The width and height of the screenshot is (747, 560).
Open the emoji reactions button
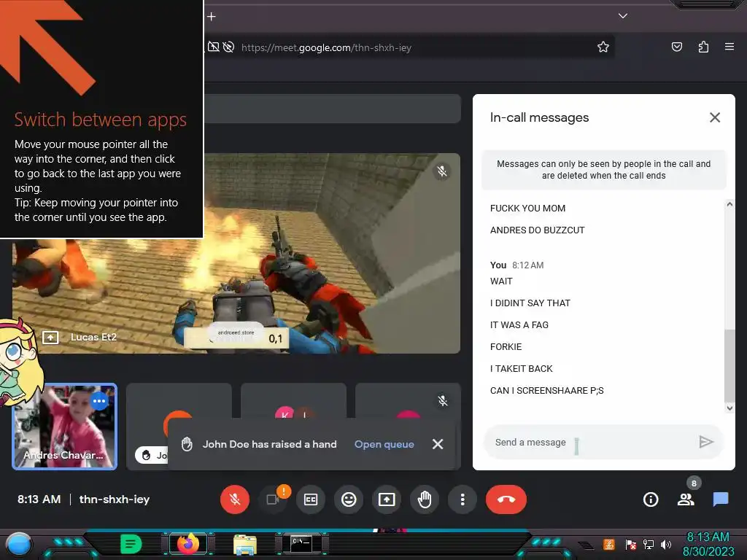pos(349,499)
